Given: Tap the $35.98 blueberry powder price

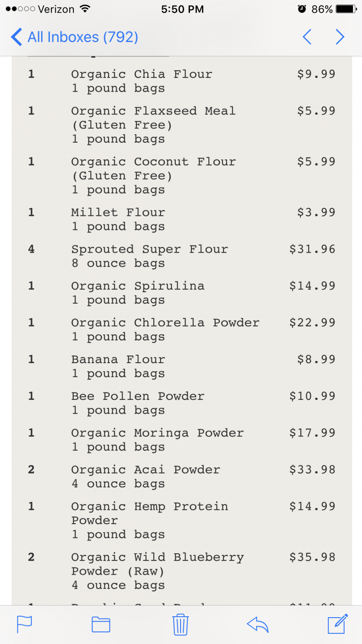Looking at the screenshot, I should point(312,557).
